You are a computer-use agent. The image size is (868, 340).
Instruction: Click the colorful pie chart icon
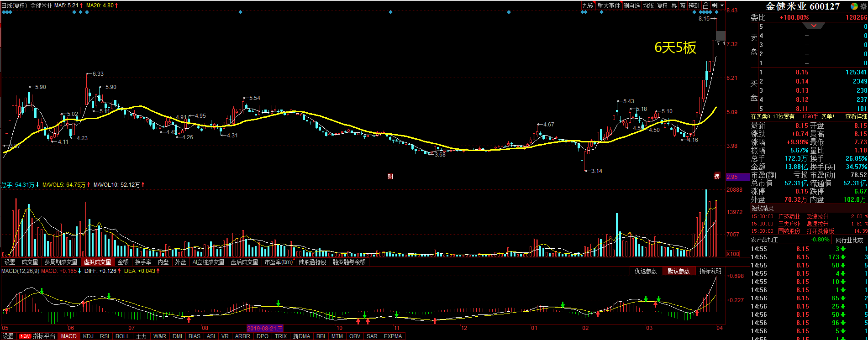point(854,6)
